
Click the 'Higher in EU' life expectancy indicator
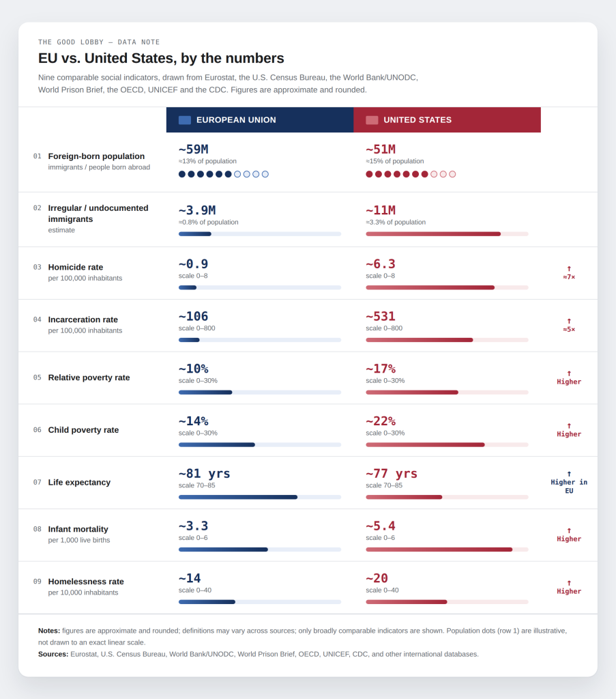point(569,483)
